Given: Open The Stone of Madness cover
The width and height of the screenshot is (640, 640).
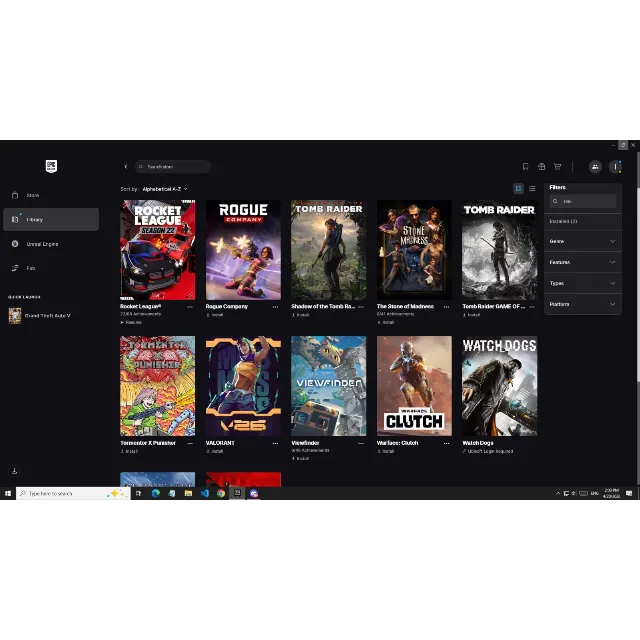Looking at the screenshot, I should (x=414, y=250).
